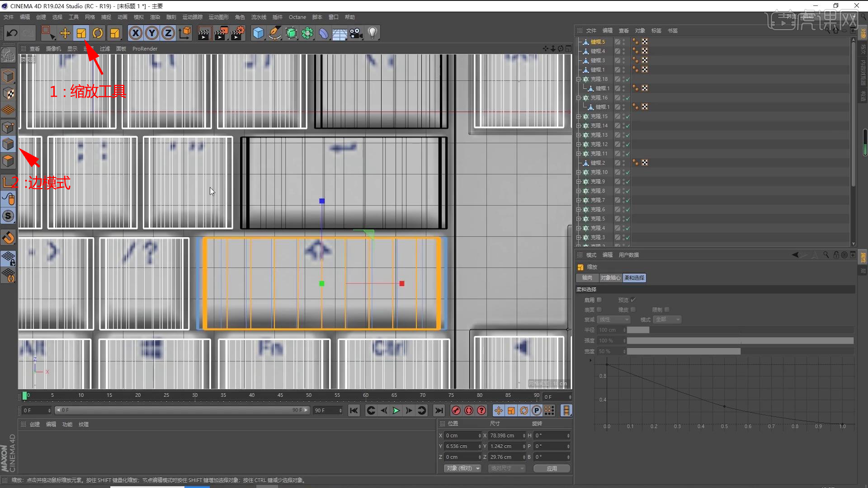Enable the 启用 soft selection checkbox
This screenshot has height=488, width=868.
(x=599, y=300)
